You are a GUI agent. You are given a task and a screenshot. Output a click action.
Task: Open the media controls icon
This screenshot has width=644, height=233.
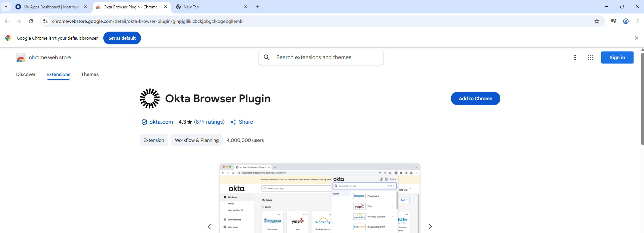pyautogui.click(x=614, y=21)
